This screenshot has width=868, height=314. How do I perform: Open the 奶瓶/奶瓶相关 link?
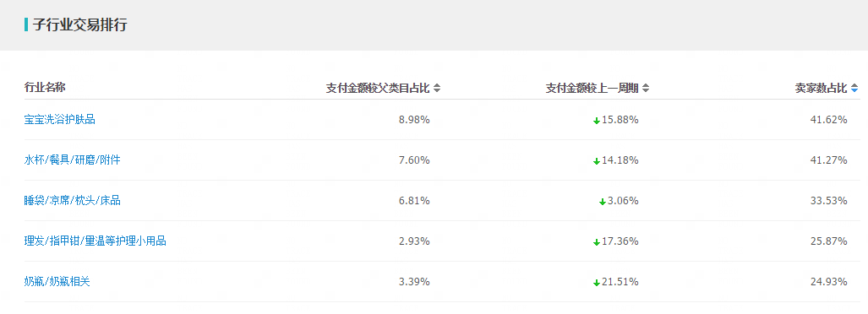point(57,281)
